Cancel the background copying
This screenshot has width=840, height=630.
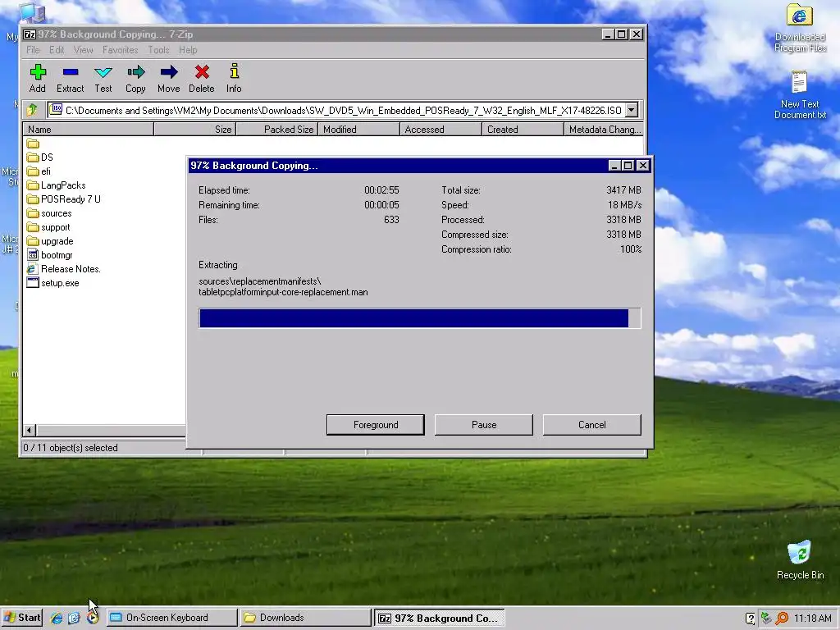click(x=592, y=425)
